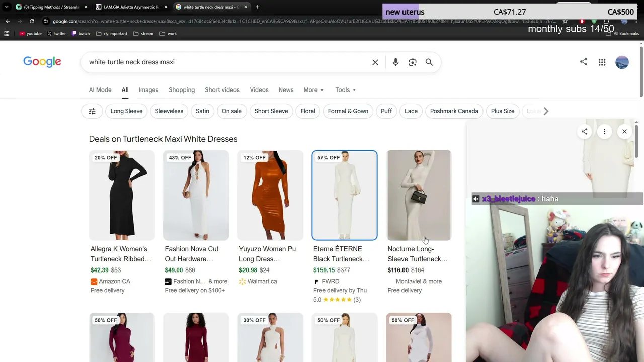Open work bookmarks folder
Image resolution: width=644 pixels, height=362 pixels.
click(168, 34)
